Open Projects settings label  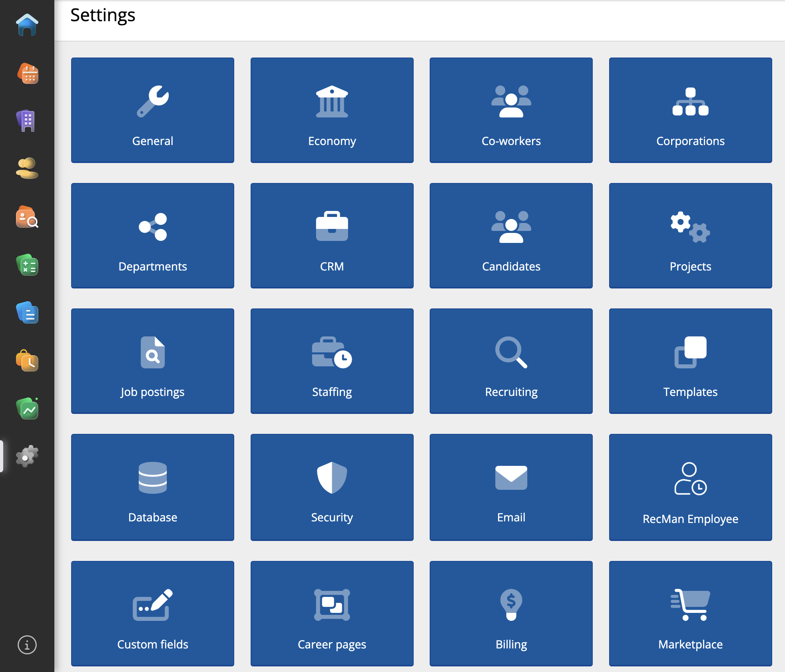[x=690, y=266]
